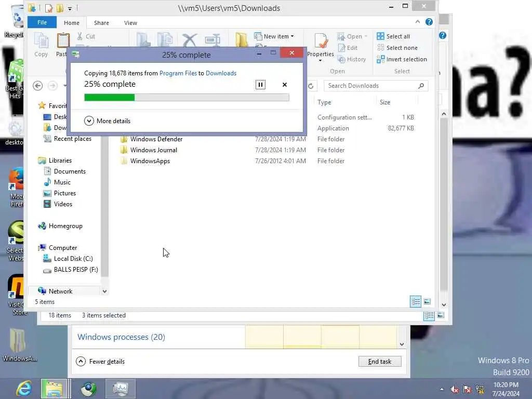The image size is (532, 399).
Task: Click the Rename ribbon icon
Action: [x=212, y=40]
